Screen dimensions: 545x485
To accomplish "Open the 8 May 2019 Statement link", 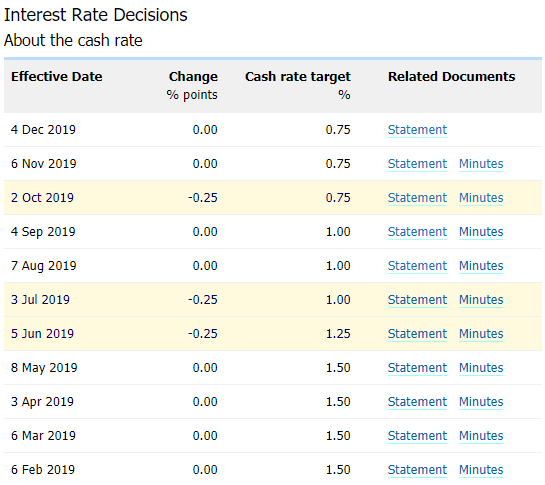I will point(417,368).
